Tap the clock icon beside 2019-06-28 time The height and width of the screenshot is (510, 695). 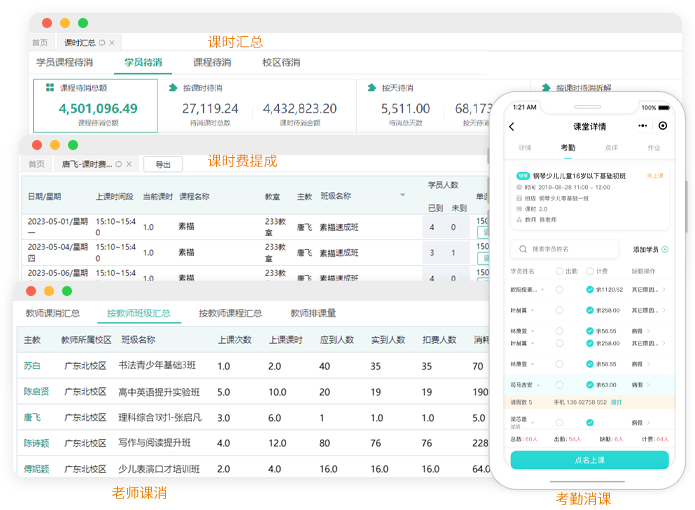519,187
